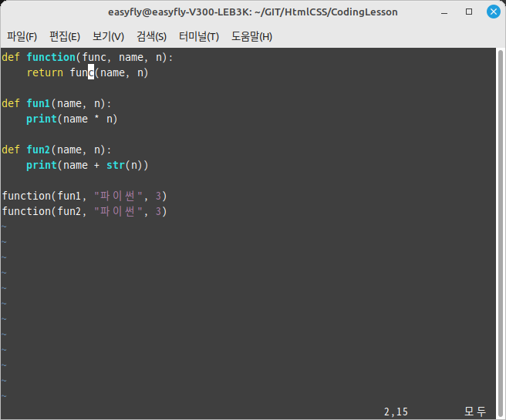Click the 'print(name * n)' line
This screenshot has width=506, height=420.
pyautogui.click(x=72, y=119)
